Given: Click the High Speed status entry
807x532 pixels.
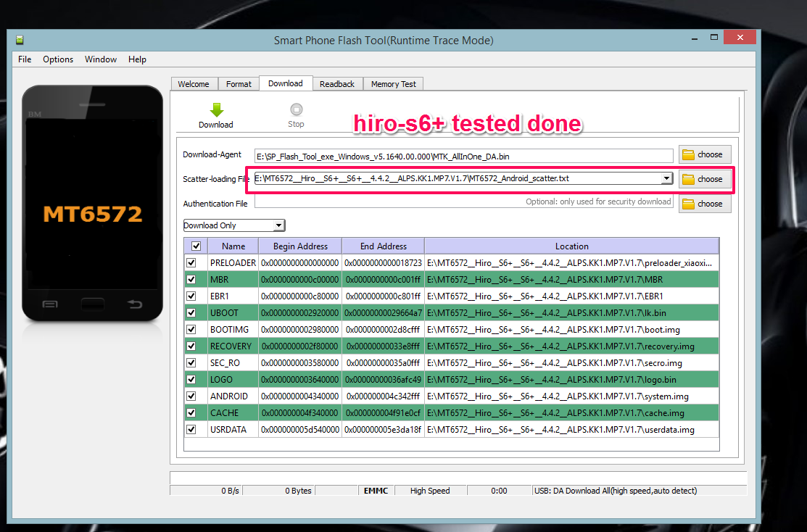Looking at the screenshot, I should 430,491.
